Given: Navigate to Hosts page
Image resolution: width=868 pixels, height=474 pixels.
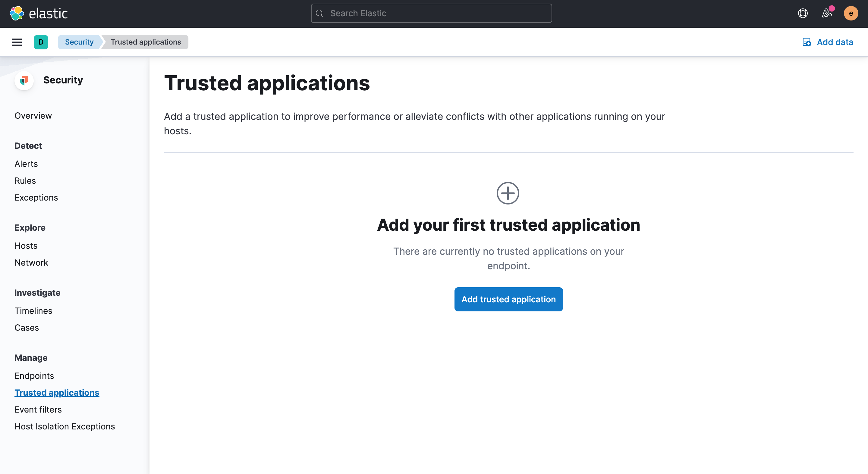Looking at the screenshot, I should point(26,246).
